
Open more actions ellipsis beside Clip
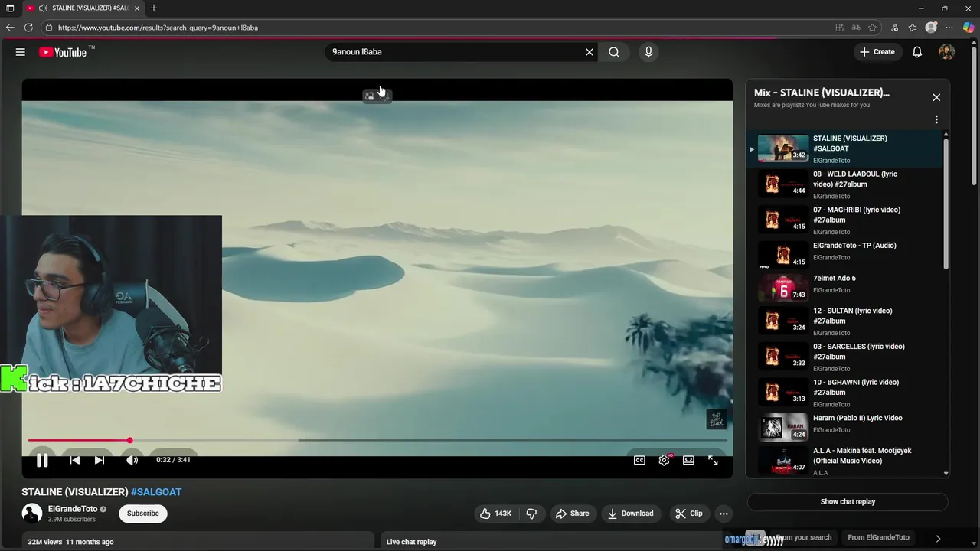[724, 514]
